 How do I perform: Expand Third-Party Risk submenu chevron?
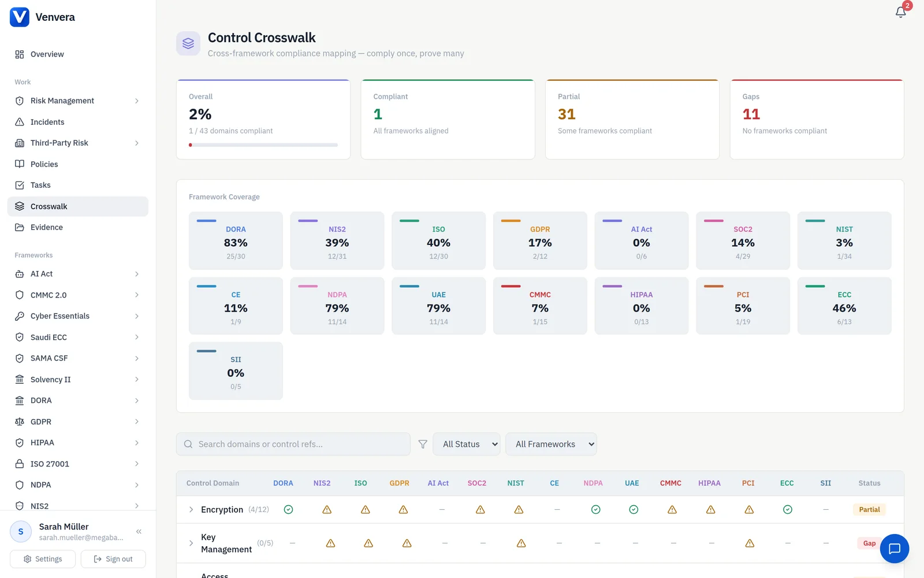point(137,143)
